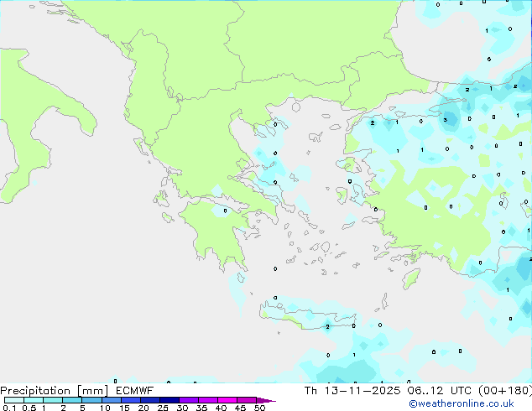Image resolution: width=532 pixels, height=411 pixels.
Task: Click the '50' legend scale label
Action: click(x=259, y=408)
